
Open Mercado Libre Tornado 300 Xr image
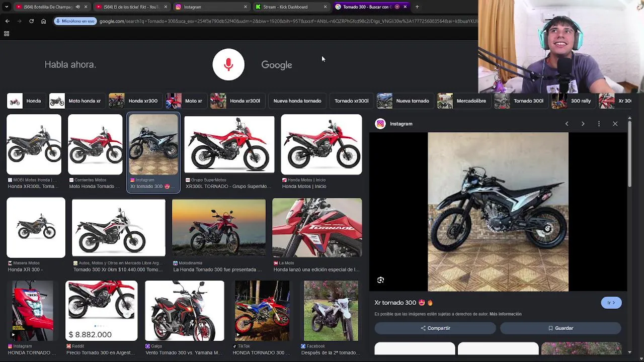click(118, 228)
